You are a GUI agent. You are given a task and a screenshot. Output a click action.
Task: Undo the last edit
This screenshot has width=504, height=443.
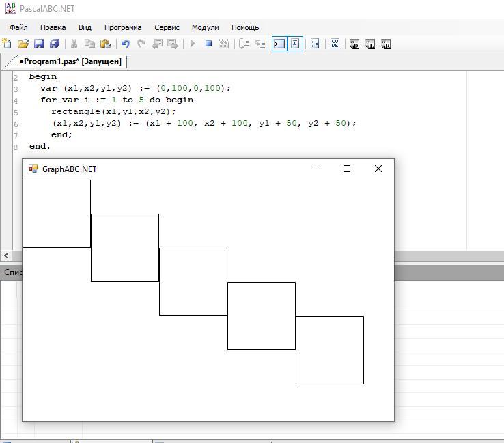[125, 44]
